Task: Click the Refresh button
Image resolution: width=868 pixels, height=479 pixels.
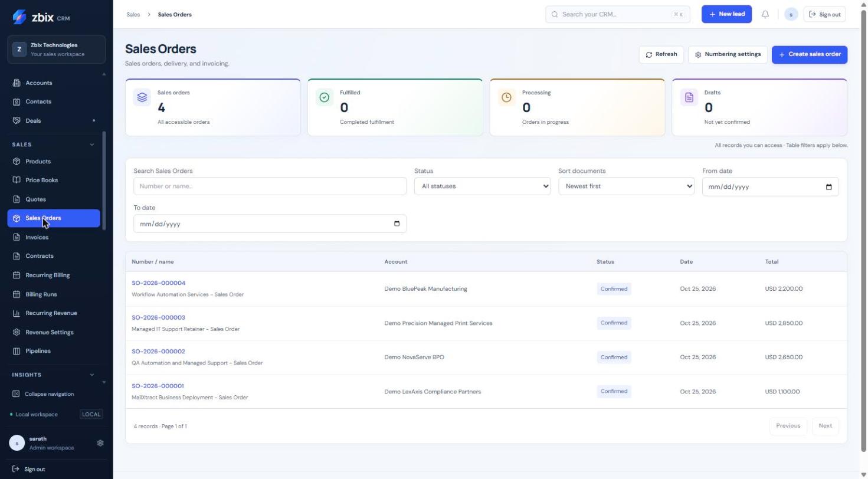Action: click(x=661, y=55)
